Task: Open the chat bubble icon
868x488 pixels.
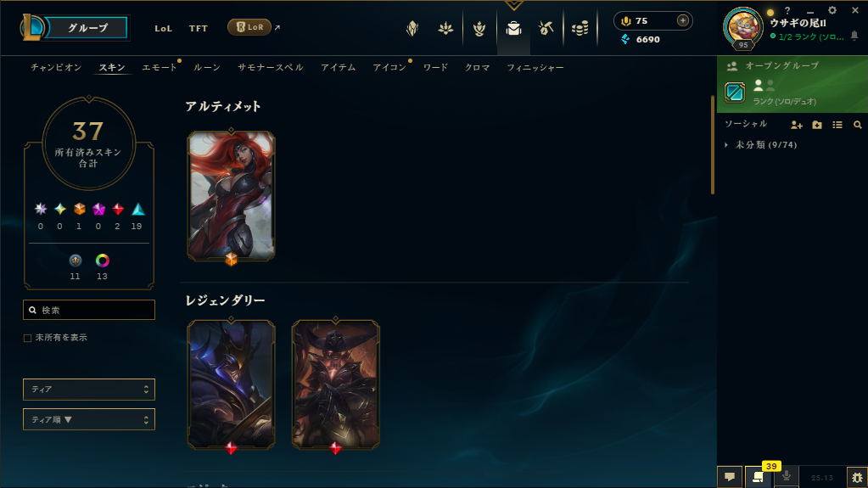Action: (x=730, y=477)
